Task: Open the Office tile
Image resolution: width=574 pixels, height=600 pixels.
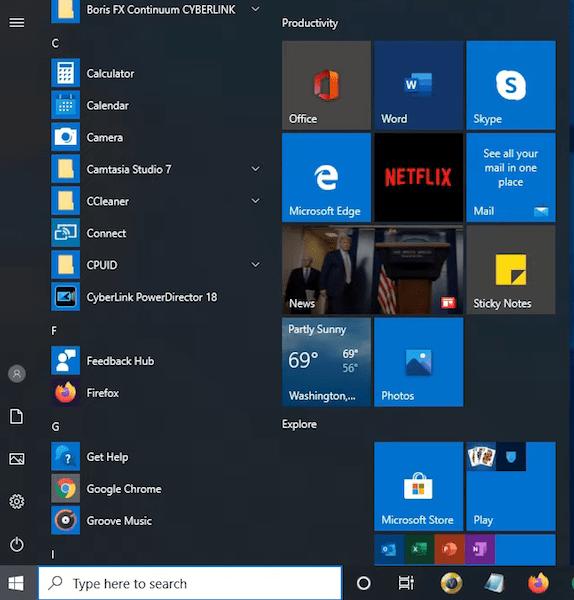Action: click(x=326, y=85)
